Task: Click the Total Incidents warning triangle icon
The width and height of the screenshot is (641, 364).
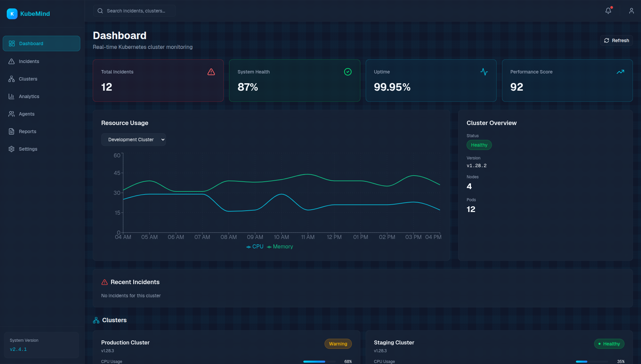Action: (x=211, y=72)
